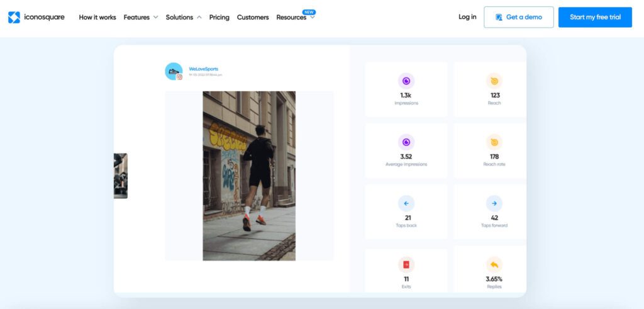Click the WeLoveSports profile avatar
Screen dimensions: 644x309
174,71
